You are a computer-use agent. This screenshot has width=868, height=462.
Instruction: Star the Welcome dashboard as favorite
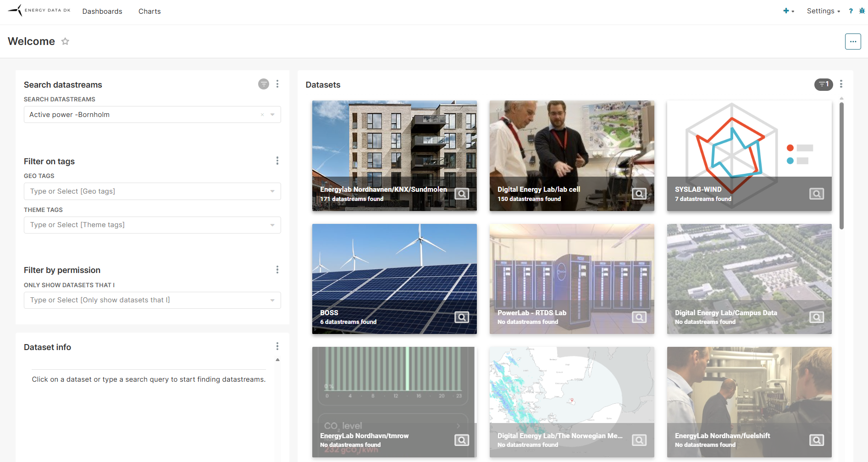(65, 41)
